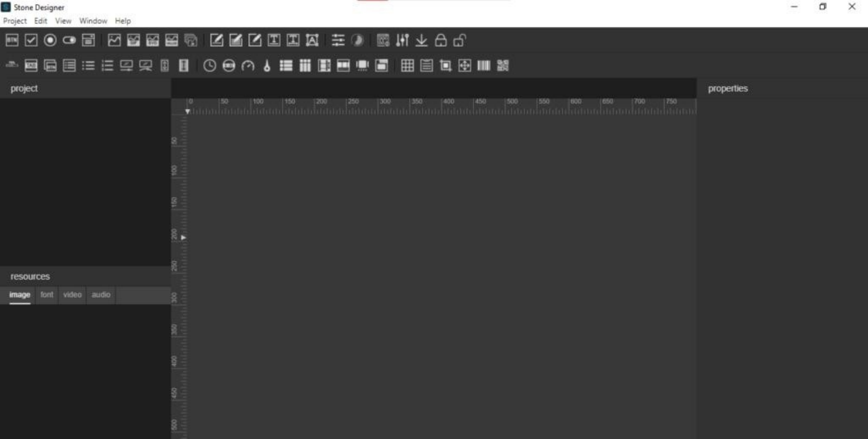Select the closed padlock lock icon
The height and width of the screenshot is (439, 868).
pyautogui.click(x=441, y=41)
